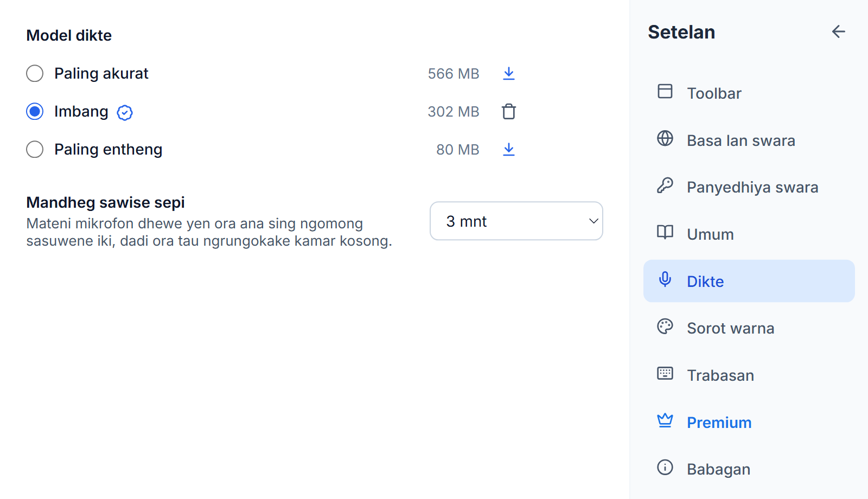868x499 pixels.
Task: Delete the Imbang model with the trash icon
Action: pyautogui.click(x=508, y=111)
